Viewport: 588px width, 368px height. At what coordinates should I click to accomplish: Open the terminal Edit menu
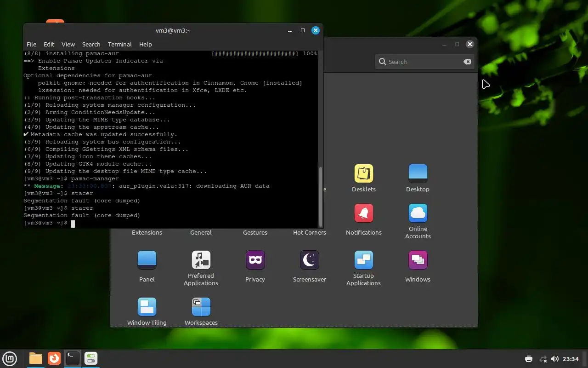[49, 44]
